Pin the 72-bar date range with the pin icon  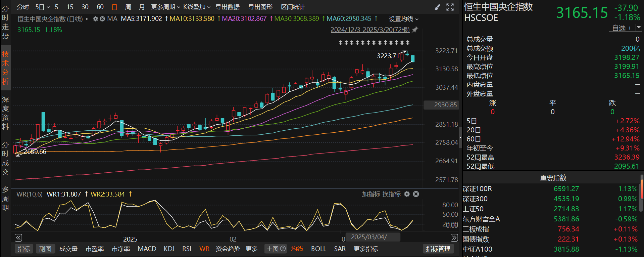click(415, 30)
